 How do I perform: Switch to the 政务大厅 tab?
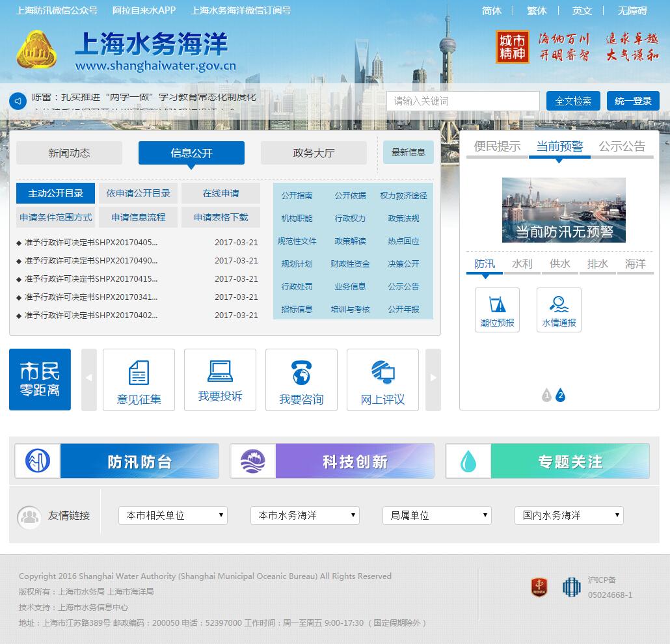click(x=314, y=153)
